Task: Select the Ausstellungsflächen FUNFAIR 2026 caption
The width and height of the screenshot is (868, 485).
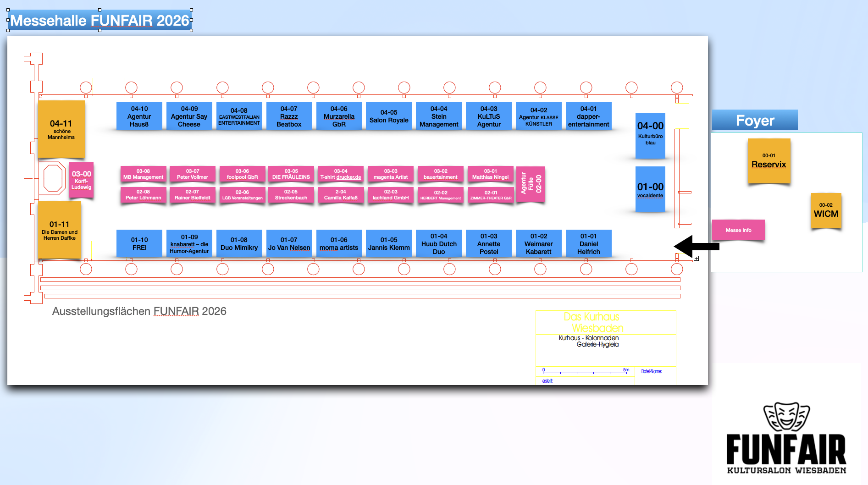Action: coord(139,311)
